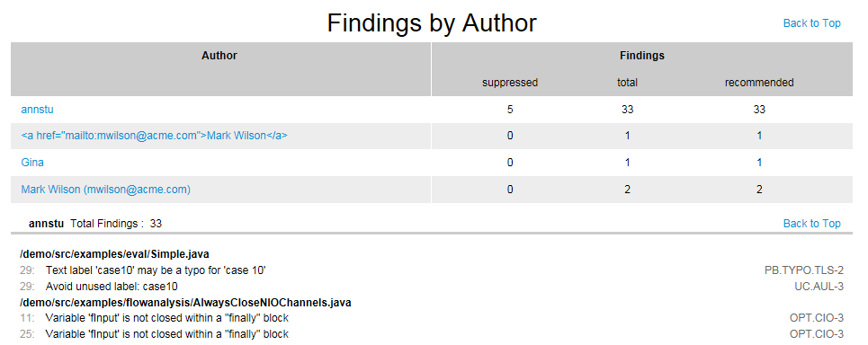868x345 pixels.
Task: Click annstu suppressed count 5
Action: (510, 110)
